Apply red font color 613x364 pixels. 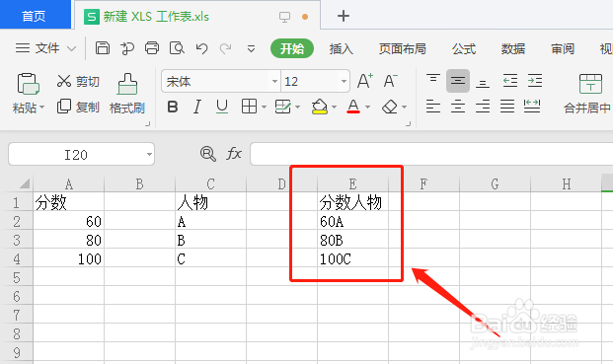coord(353,107)
